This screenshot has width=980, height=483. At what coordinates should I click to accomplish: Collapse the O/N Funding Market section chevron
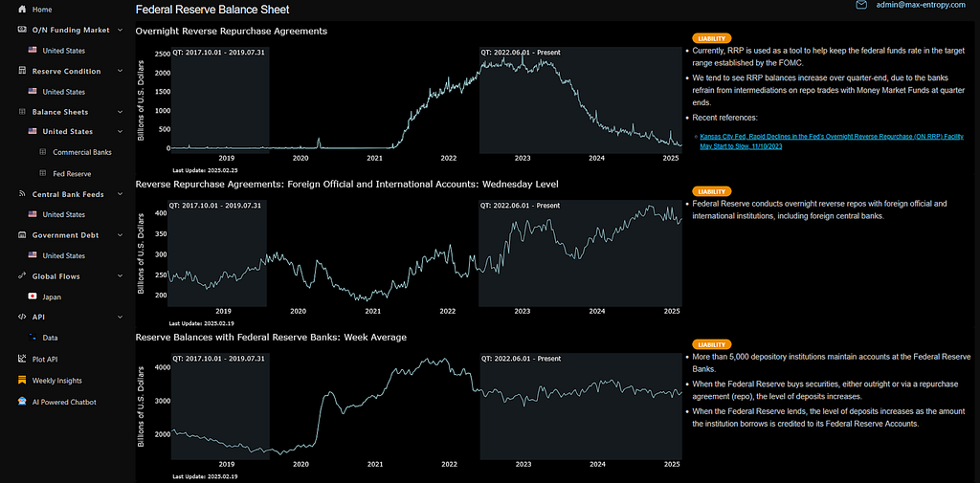click(x=121, y=30)
